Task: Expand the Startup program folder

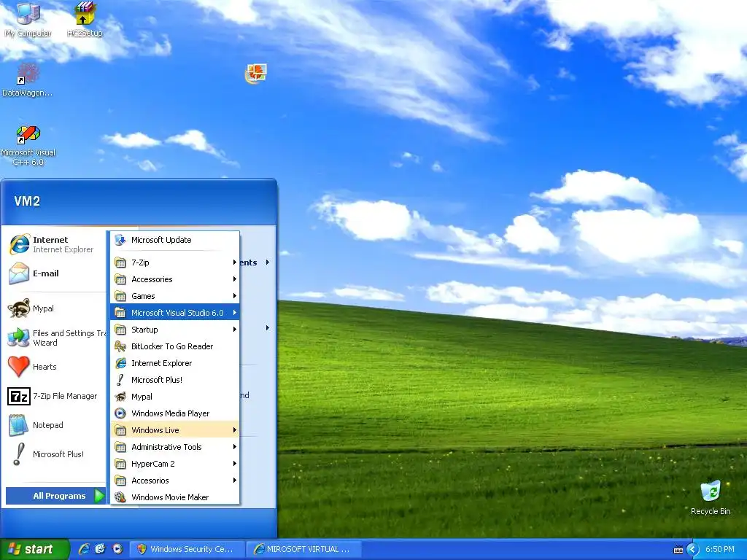Action: click(x=175, y=330)
